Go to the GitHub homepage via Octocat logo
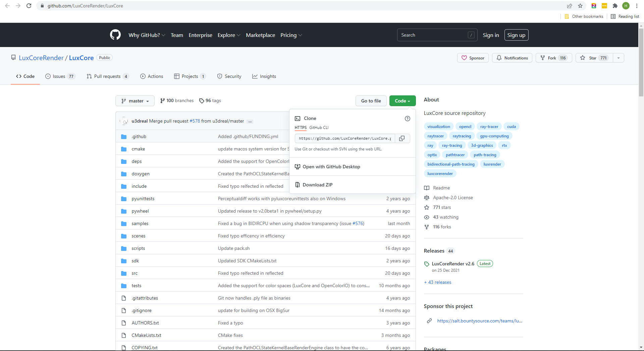The height and width of the screenshot is (351, 644). pyautogui.click(x=115, y=35)
